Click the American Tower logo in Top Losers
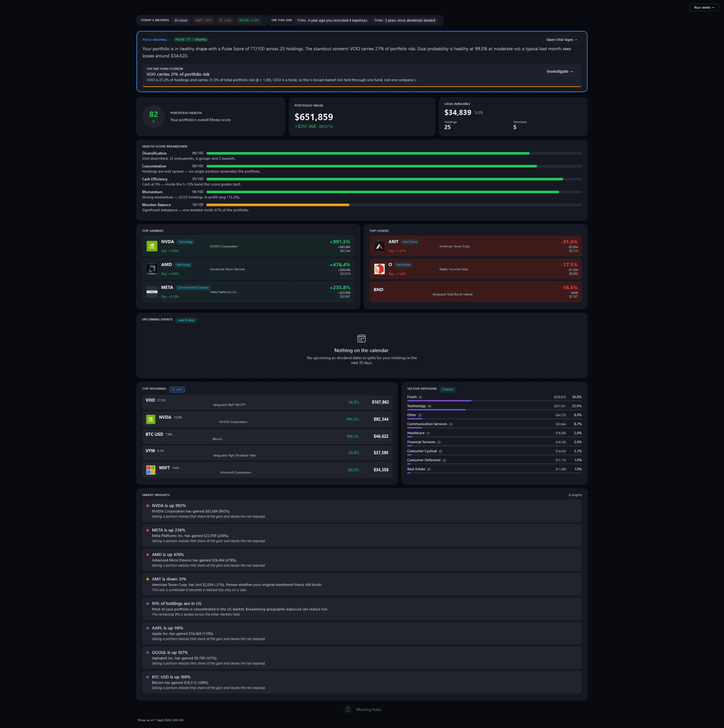The height and width of the screenshot is (728, 724). [379, 246]
